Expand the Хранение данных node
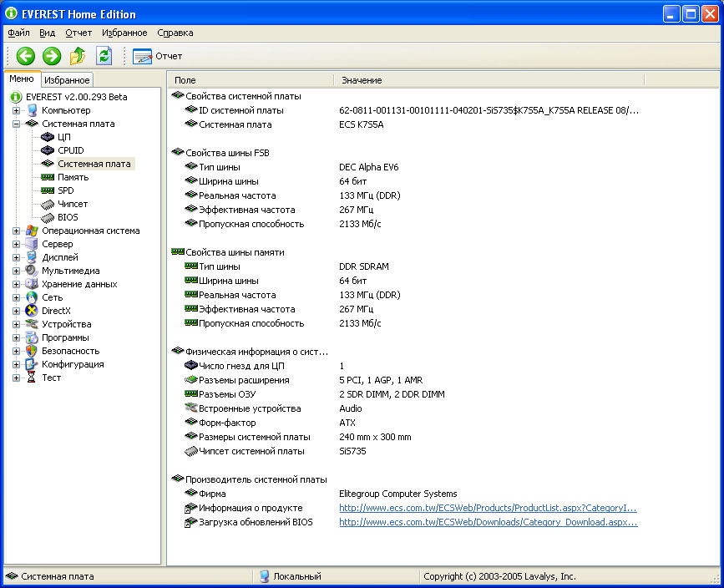Screen dimensions: 724x588 coord(16,284)
